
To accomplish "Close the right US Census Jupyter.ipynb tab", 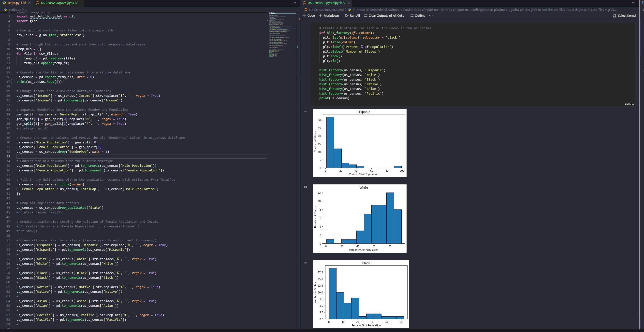I will (349, 3).
